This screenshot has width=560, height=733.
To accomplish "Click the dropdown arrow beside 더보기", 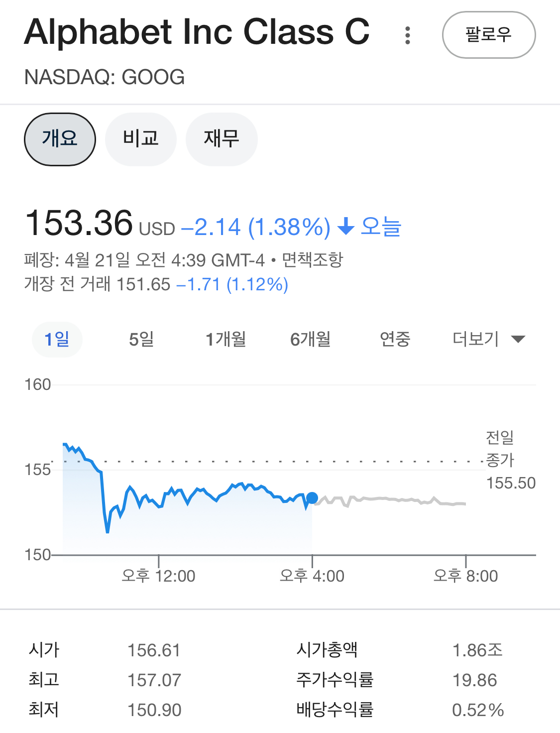I will [518, 340].
